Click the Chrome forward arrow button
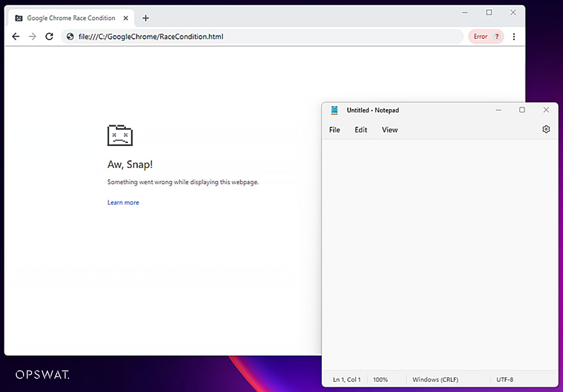The width and height of the screenshot is (563, 392). (32, 37)
